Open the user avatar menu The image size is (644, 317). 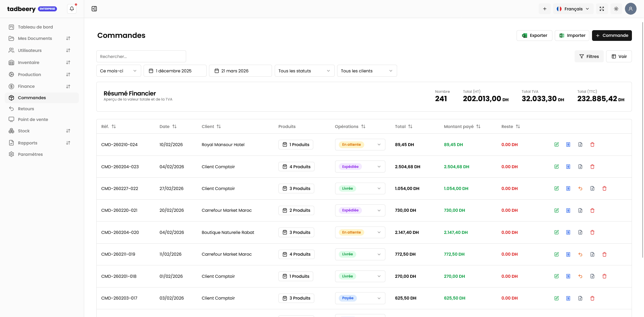631,9
